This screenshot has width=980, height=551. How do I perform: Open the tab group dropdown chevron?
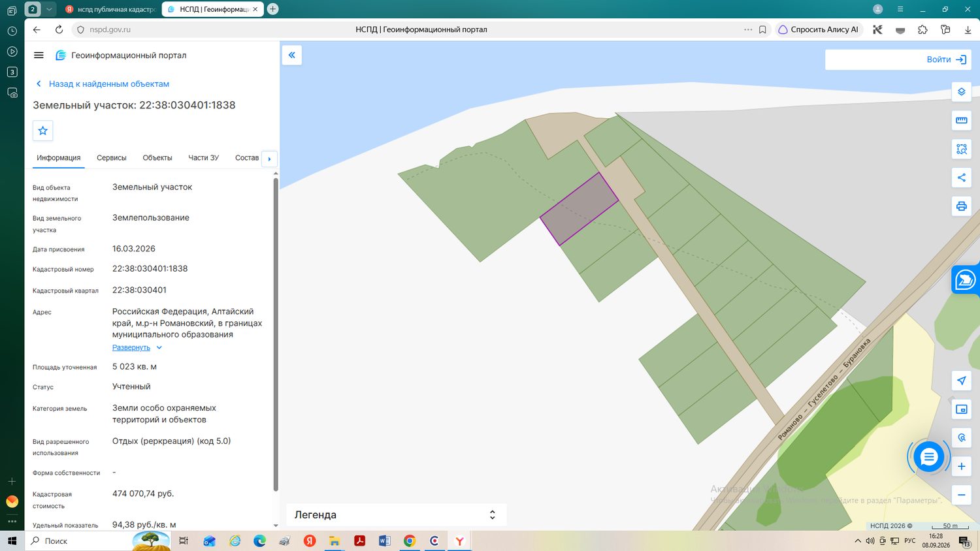tap(49, 9)
